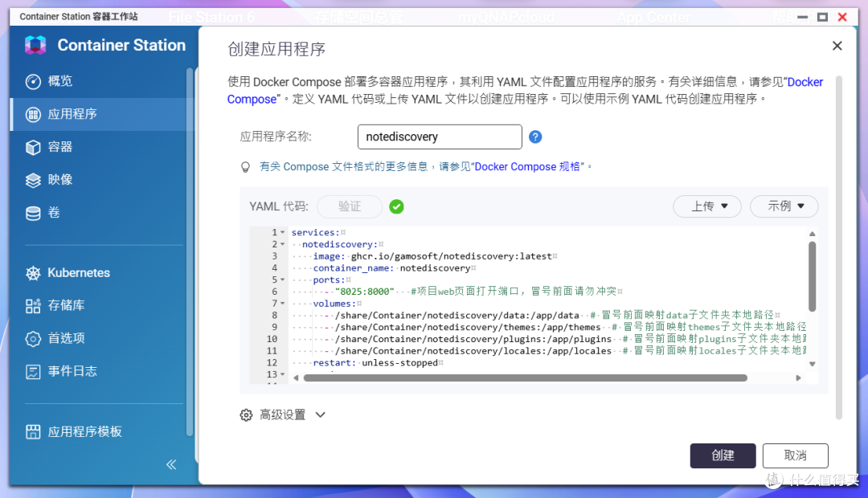This screenshot has height=498, width=868.
Task: Close the 创建应用程序 dialog
Action: (837, 46)
